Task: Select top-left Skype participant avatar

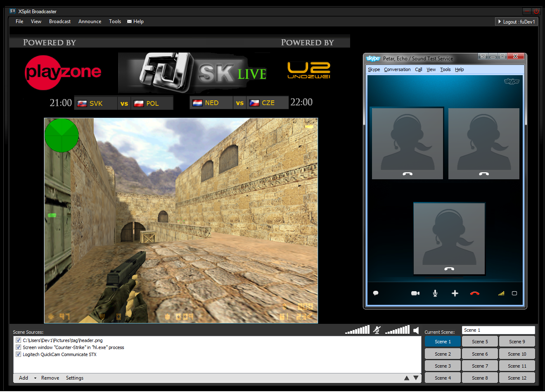Action: point(408,143)
